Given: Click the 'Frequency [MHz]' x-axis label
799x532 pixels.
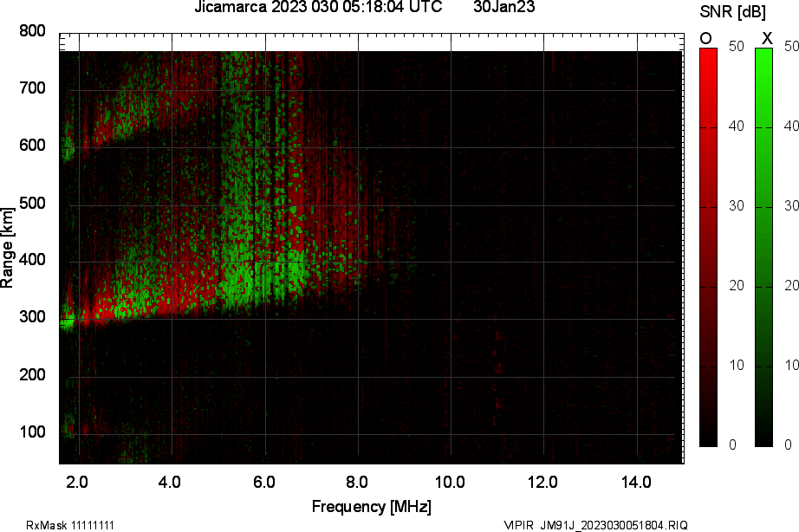Looking at the screenshot, I should (372, 507).
